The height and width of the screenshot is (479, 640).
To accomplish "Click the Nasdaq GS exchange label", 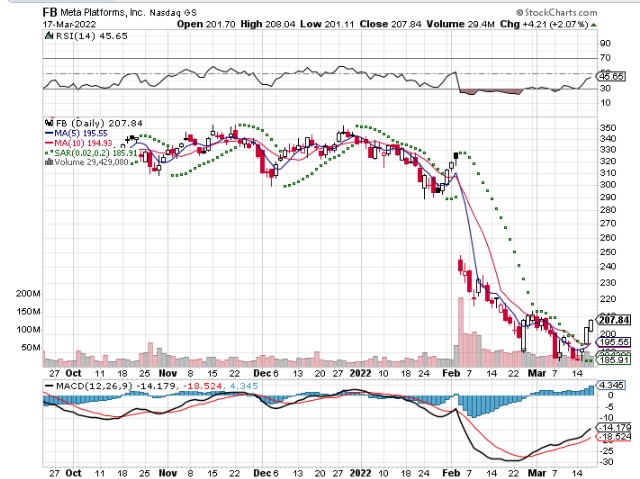I will (173, 13).
